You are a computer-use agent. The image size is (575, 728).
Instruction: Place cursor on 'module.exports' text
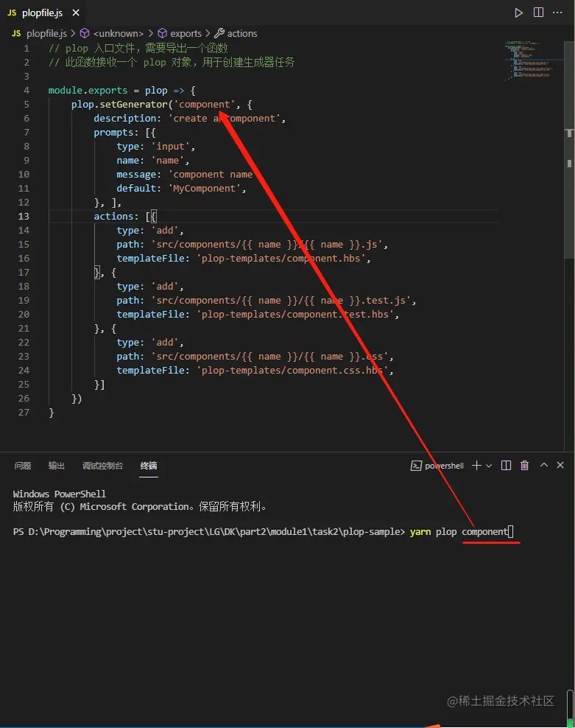[x=88, y=90]
